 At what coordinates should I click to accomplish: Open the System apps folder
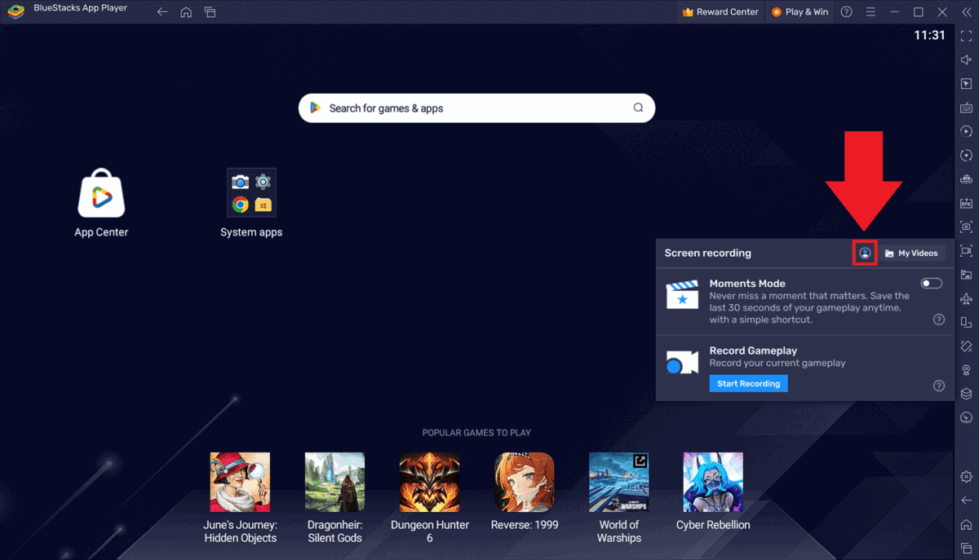(x=251, y=192)
